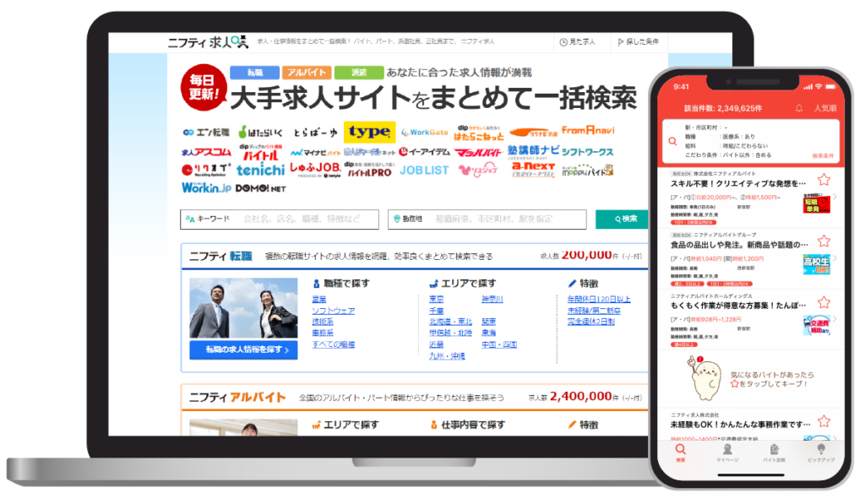This screenshot has height=504, width=865.
Task: Open the 高校生OK job thumbnail on phone
Action: pyautogui.click(x=817, y=265)
